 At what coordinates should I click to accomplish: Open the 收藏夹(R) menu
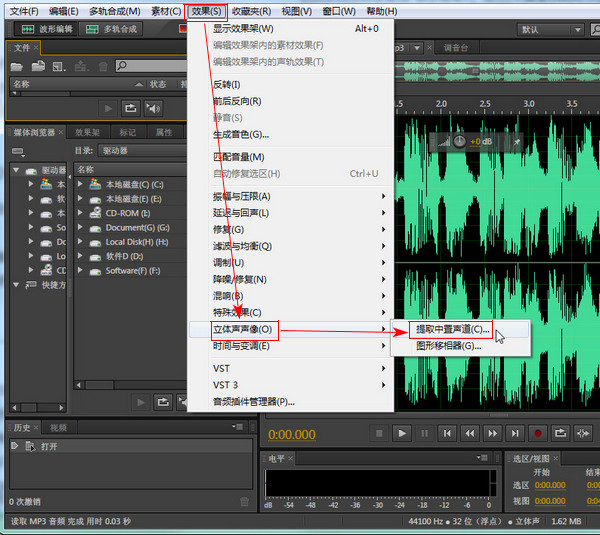[251, 11]
